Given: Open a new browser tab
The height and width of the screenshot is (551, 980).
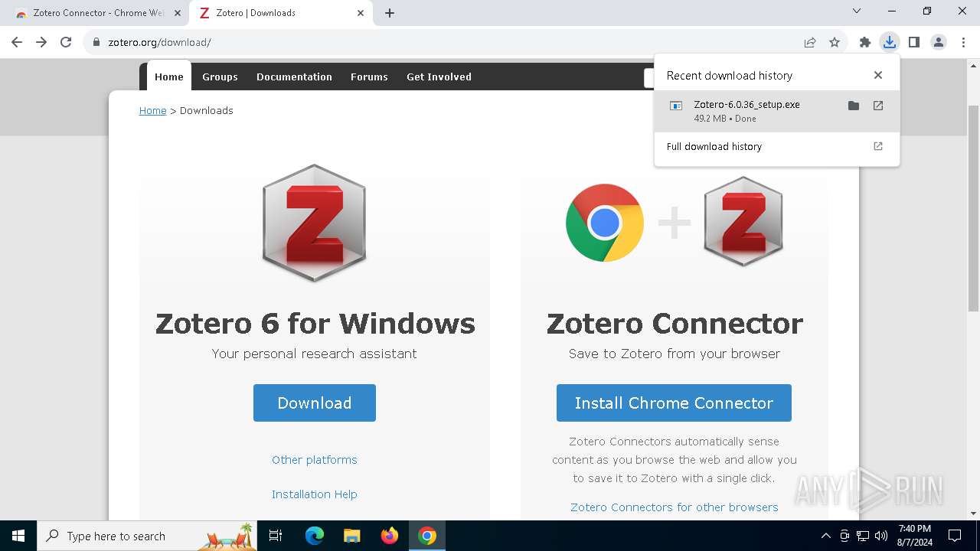Looking at the screenshot, I should 390,13.
